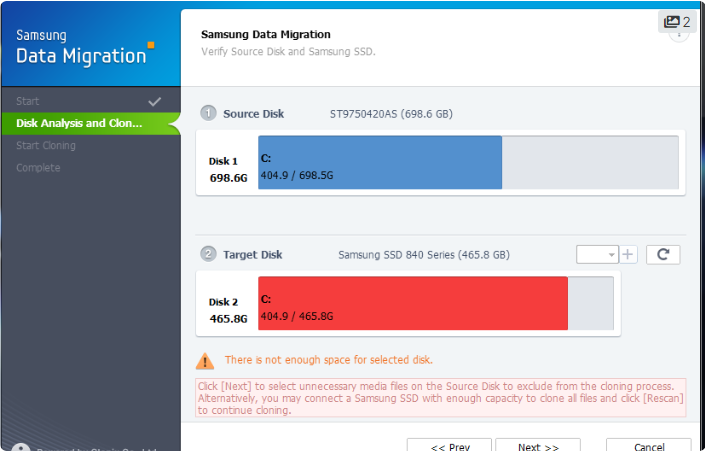
Task: Click the << Prev button
Action: 449,446
